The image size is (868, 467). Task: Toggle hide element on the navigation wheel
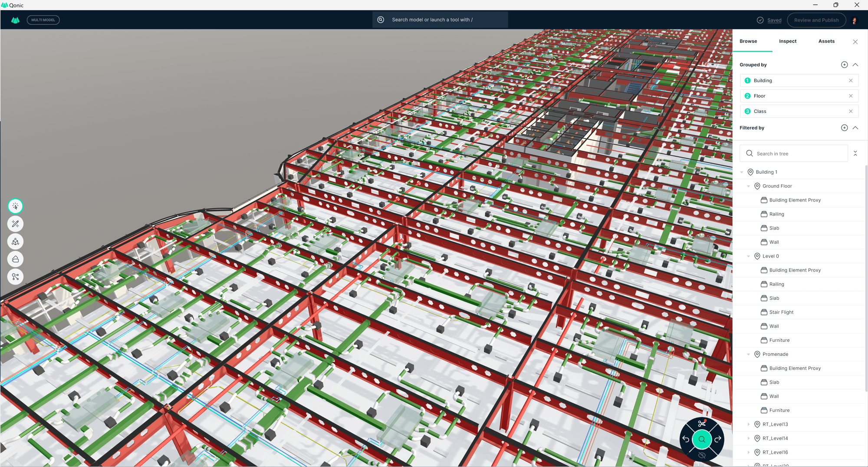(702, 456)
